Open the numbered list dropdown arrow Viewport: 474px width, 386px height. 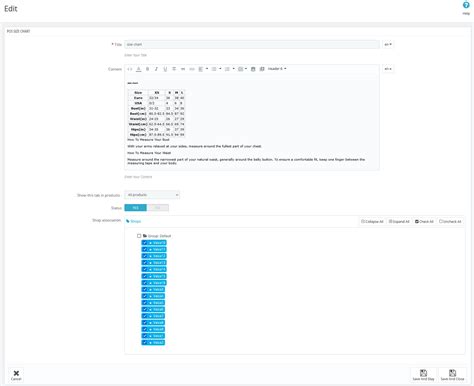coord(234,69)
